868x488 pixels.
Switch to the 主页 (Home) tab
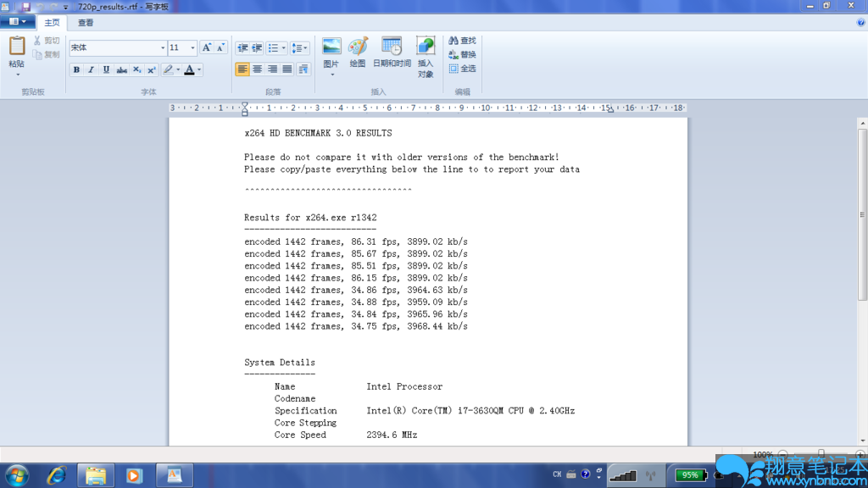click(52, 23)
